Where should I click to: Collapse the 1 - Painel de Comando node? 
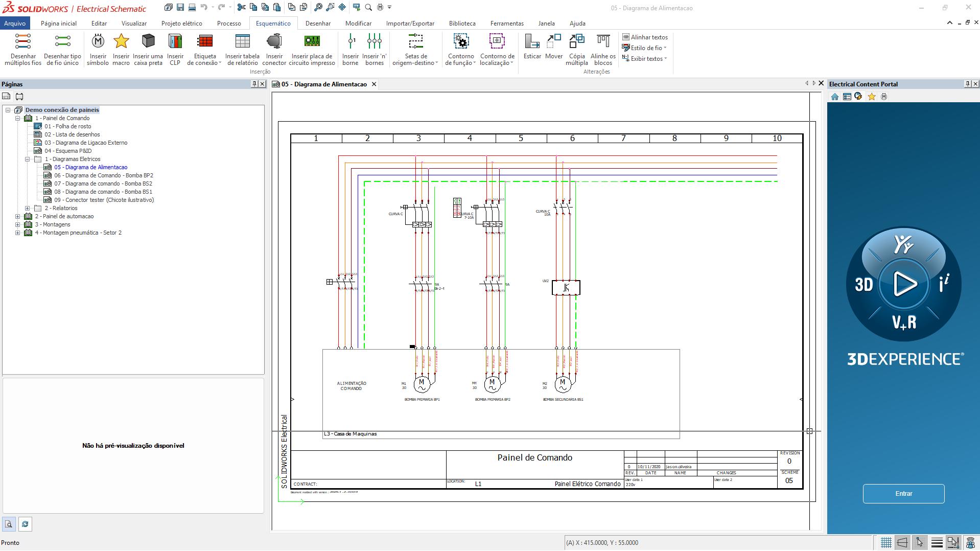(x=18, y=118)
